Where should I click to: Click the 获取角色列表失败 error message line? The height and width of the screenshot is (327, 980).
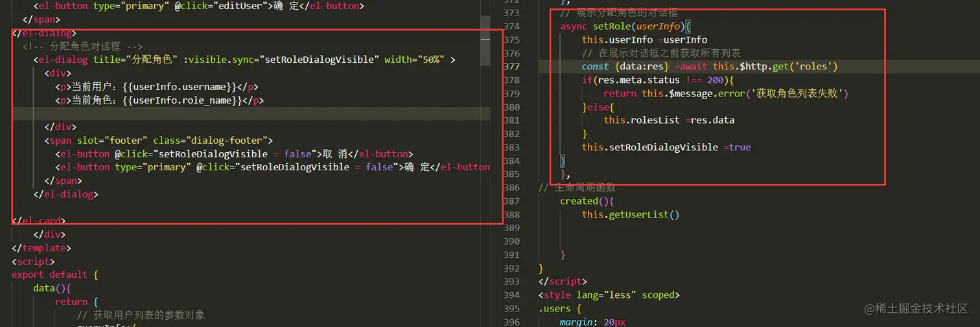click(x=726, y=94)
